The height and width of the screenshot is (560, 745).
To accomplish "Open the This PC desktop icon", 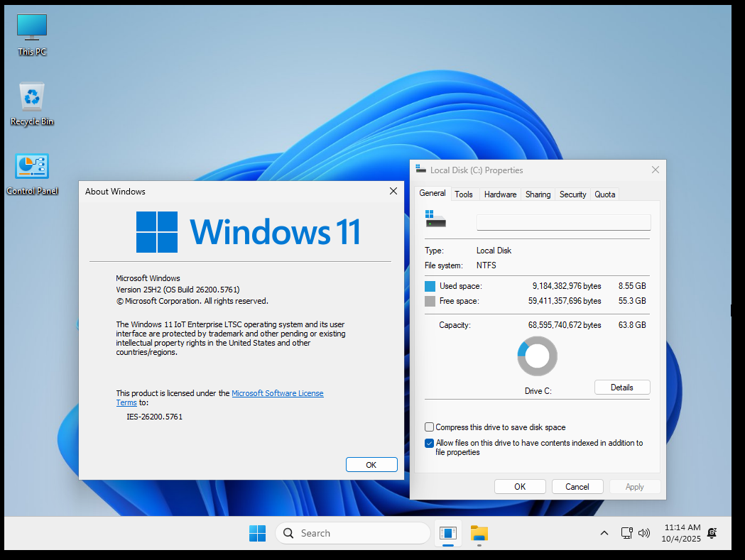I will (x=32, y=35).
